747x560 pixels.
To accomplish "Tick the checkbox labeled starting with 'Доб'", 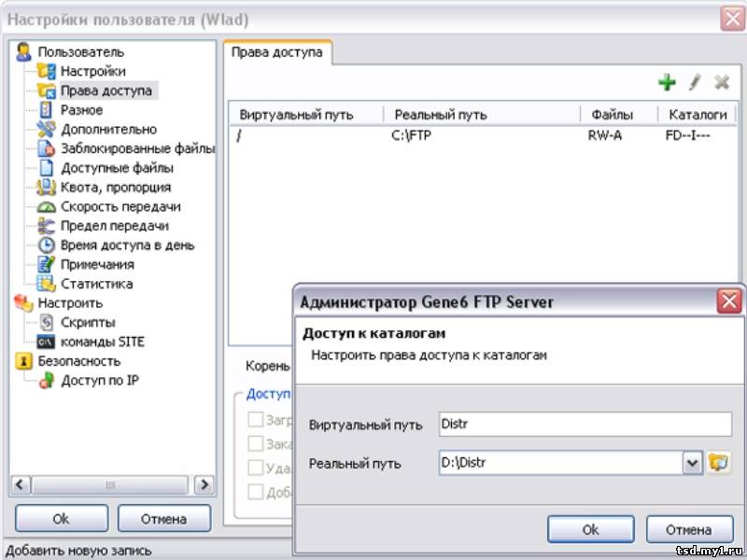I will click(x=255, y=492).
